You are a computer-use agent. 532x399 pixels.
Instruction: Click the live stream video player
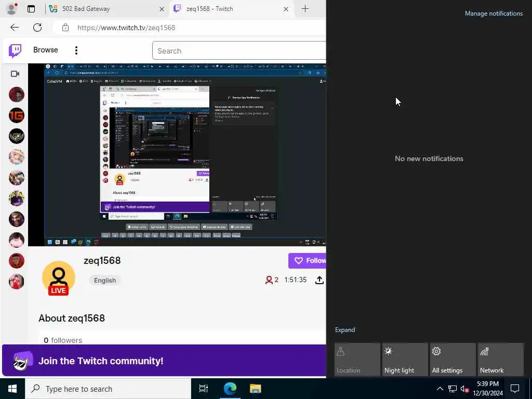click(x=177, y=155)
